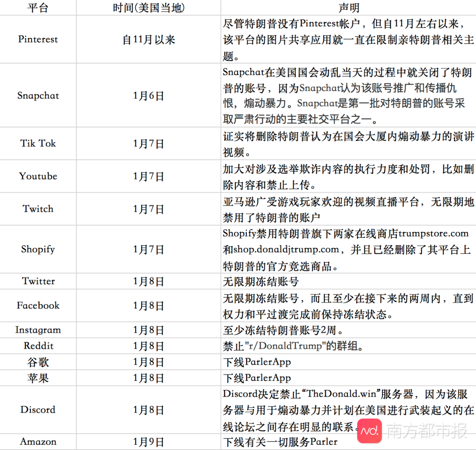Click the Youtube statement text
The height and width of the screenshot is (450, 476).
tap(349, 176)
